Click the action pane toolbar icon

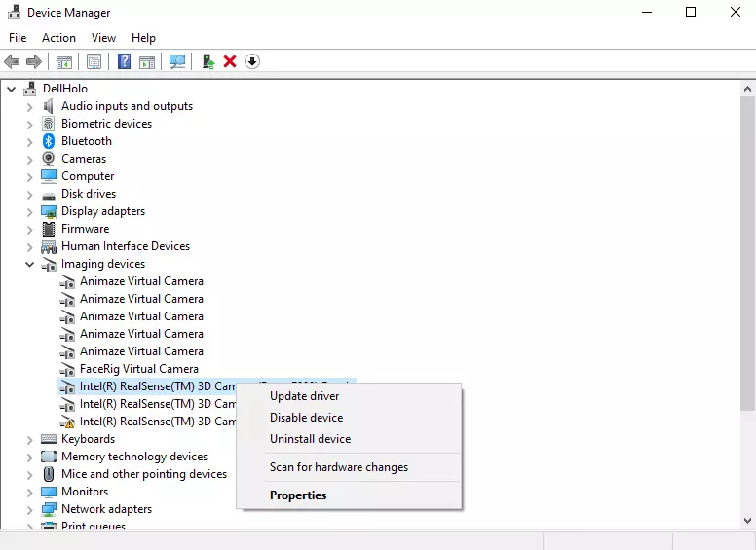[x=147, y=61]
